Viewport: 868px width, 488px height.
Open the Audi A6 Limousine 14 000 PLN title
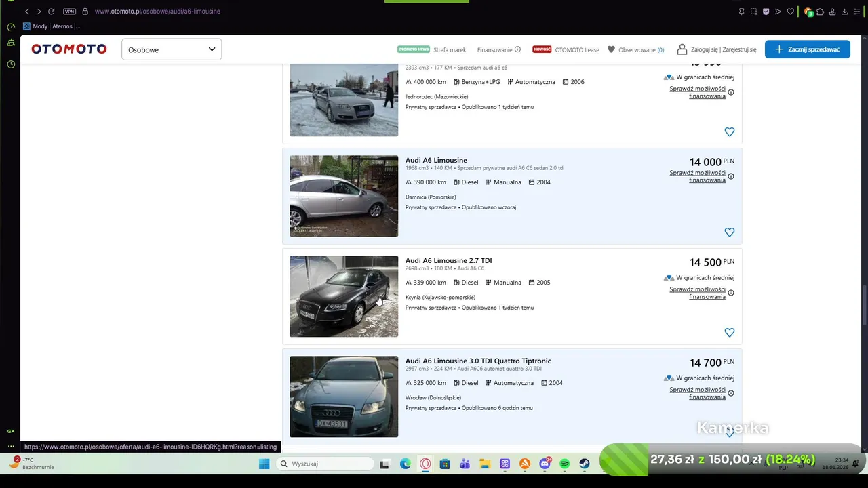[436, 160]
